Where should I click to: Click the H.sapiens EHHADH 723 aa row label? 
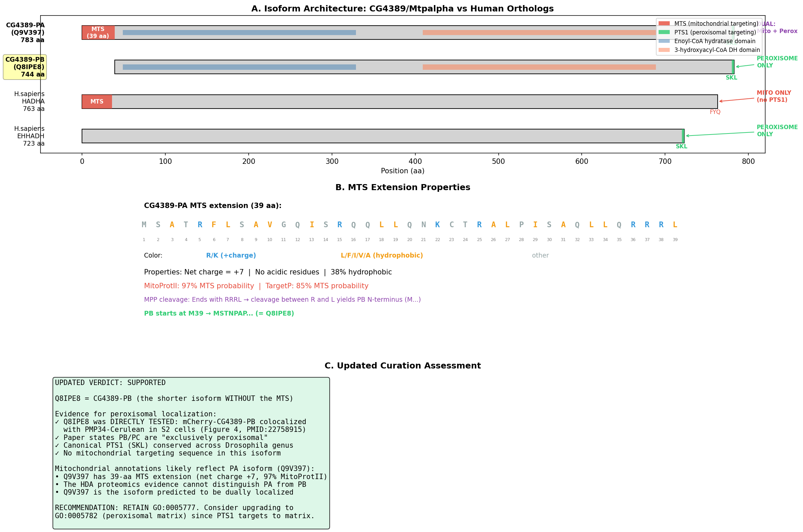coord(29,136)
